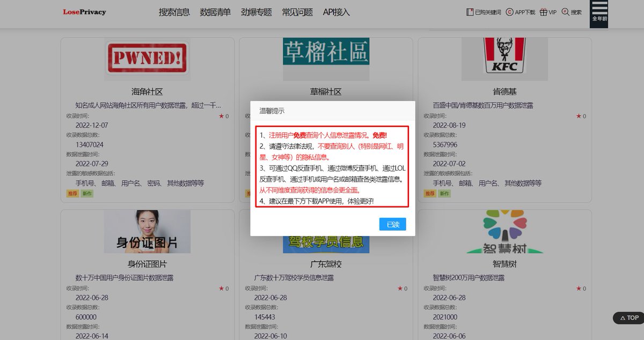Click the 数十万中国用户身份证图片数据泄露 description
Viewport: 644px width, 340px height.
click(x=125, y=278)
